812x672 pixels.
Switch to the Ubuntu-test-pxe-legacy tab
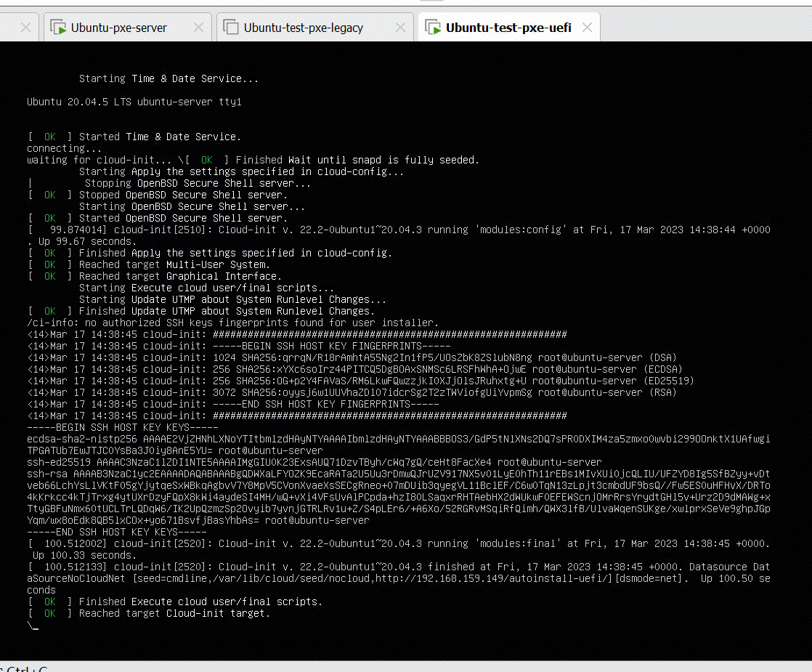(305, 27)
